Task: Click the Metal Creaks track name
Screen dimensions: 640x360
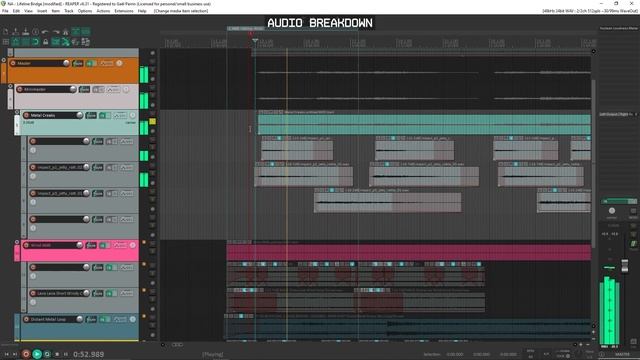Action: [43, 116]
